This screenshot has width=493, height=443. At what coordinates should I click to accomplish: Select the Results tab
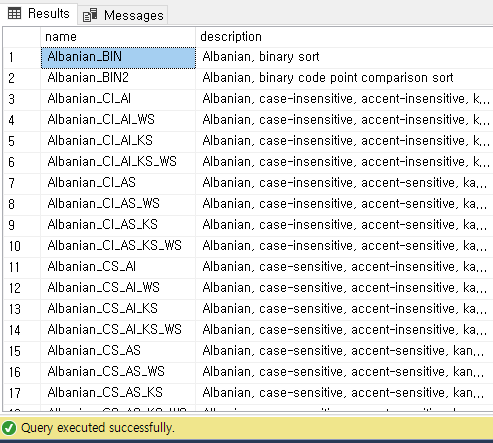click(39, 13)
